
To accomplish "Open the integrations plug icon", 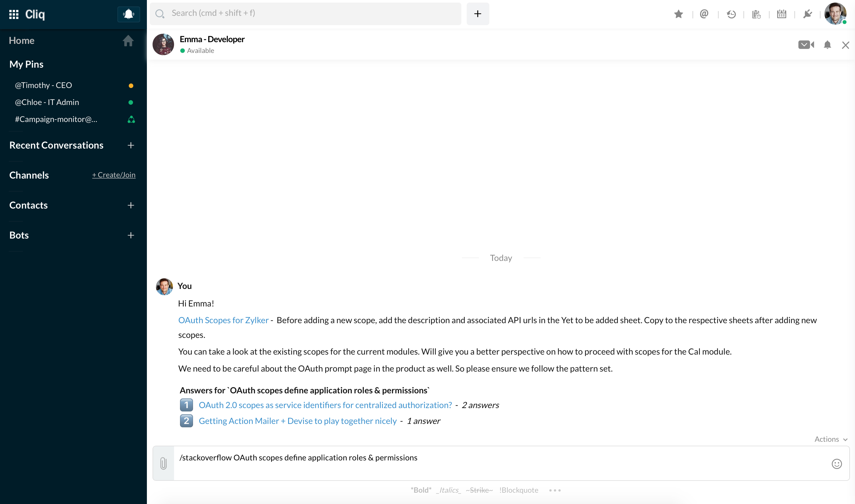I will click(807, 14).
